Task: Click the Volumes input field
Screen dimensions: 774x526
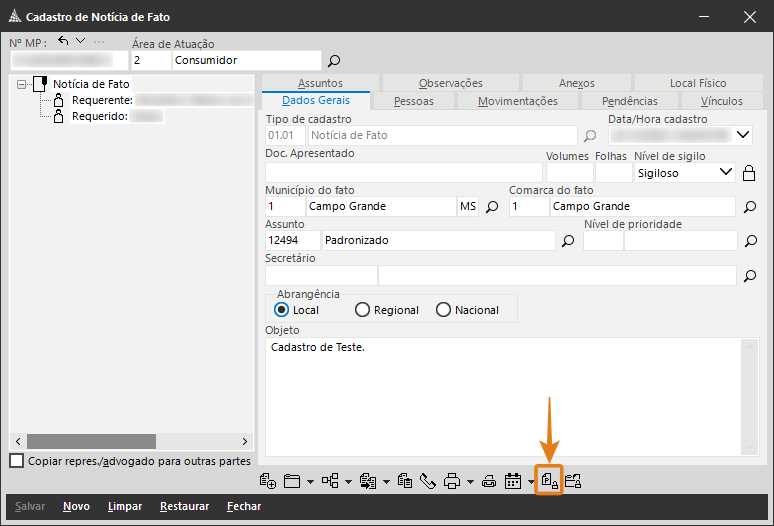Action: point(570,173)
